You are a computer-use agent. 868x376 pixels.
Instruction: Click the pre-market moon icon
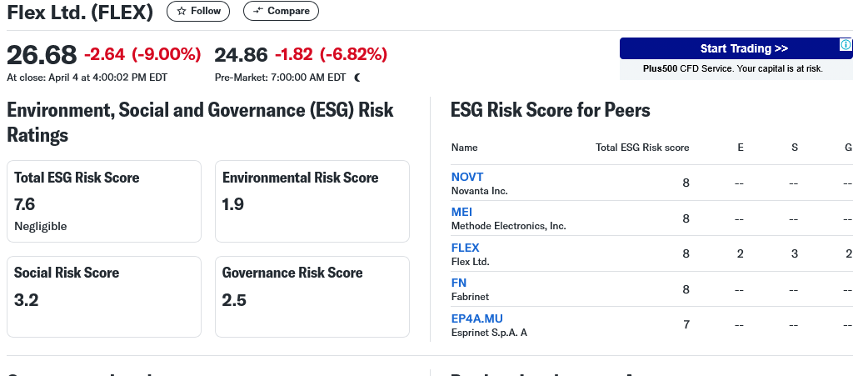point(357,78)
